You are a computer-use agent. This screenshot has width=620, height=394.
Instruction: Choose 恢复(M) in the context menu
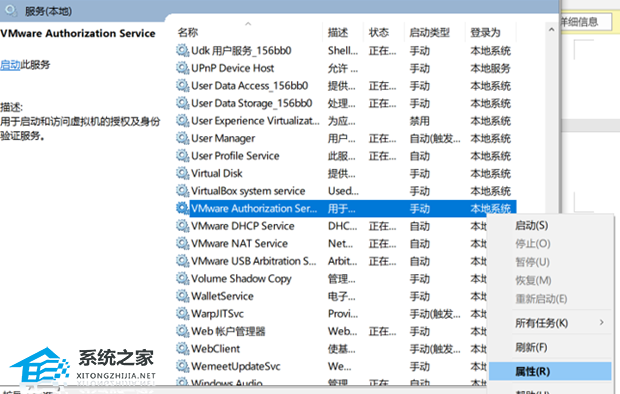(x=533, y=280)
